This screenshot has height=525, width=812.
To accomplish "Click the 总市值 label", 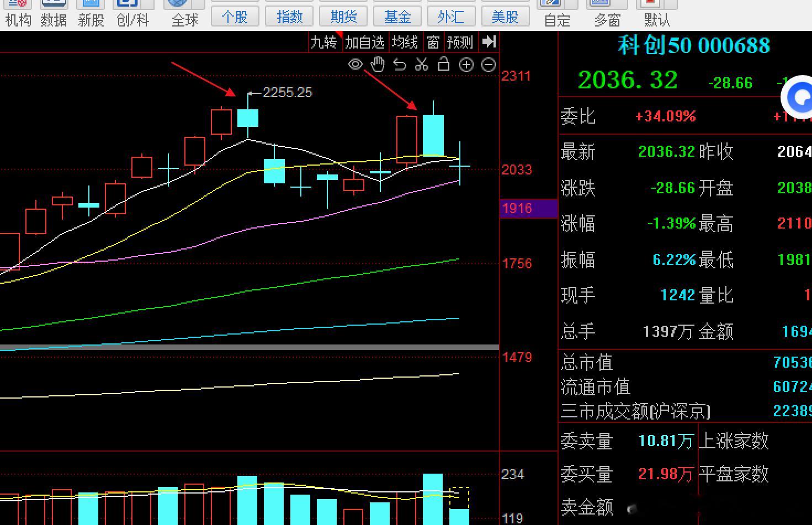I will 587,363.
